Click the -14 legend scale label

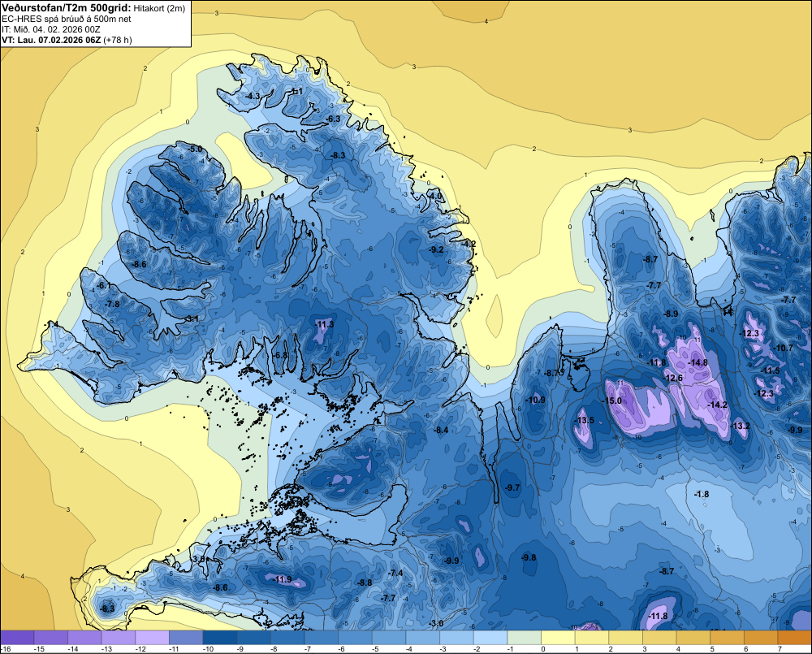pyautogui.click(x=74, y=649)
